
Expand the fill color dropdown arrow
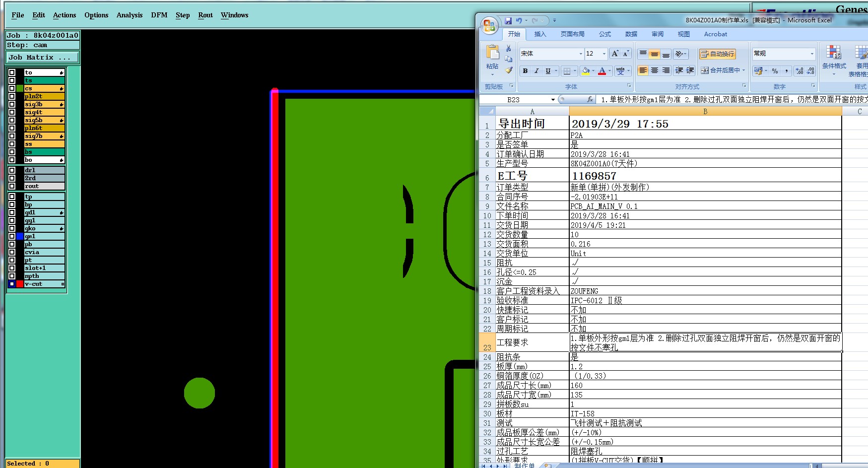click(x=593, y=71)
